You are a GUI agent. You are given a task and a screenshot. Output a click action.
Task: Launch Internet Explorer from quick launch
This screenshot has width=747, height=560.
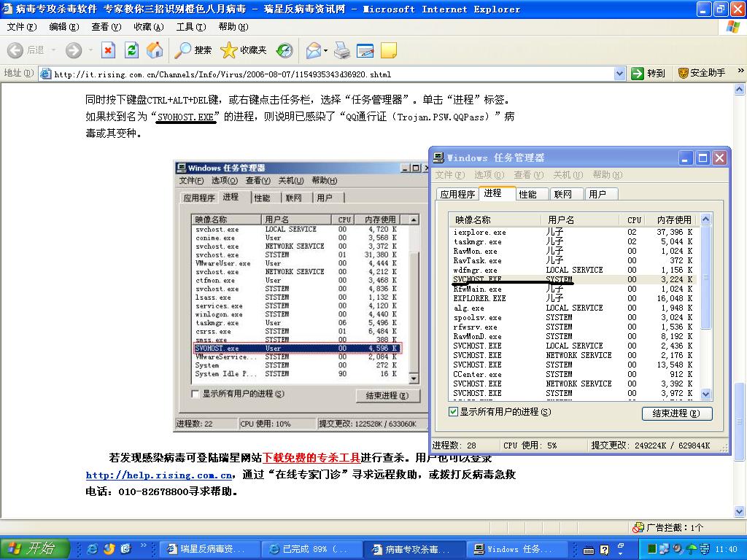(93, 549)
